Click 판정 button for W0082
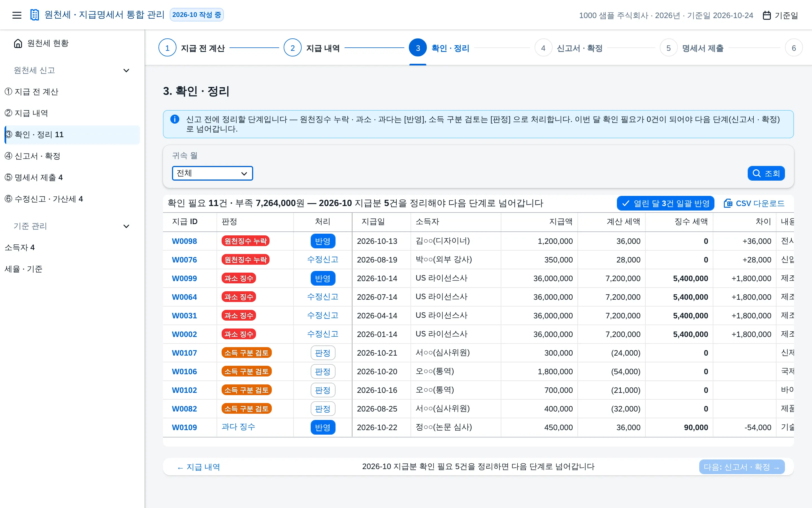 [x=323, y=409]
